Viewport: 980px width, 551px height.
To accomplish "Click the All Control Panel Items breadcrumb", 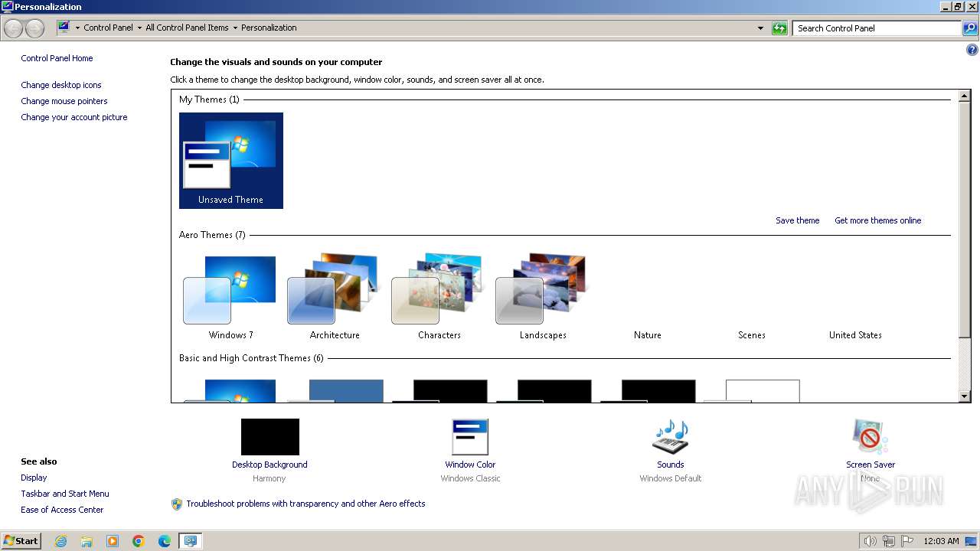I will 187,28.
